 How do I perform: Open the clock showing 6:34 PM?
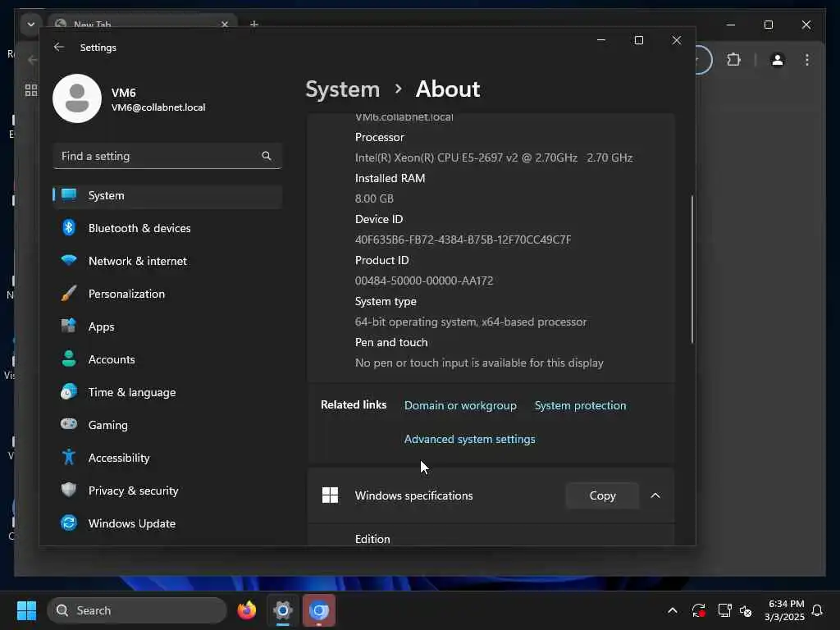tap(785, 610)
